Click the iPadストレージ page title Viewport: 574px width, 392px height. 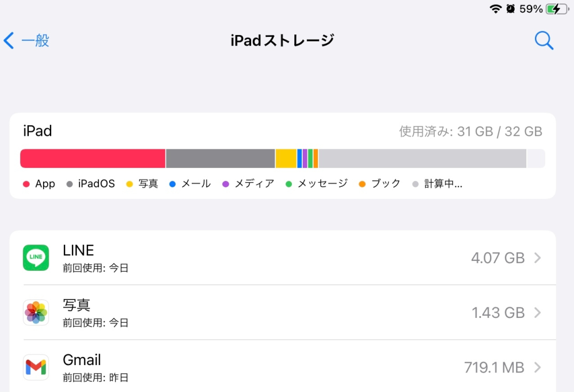[x=282, y=40]
